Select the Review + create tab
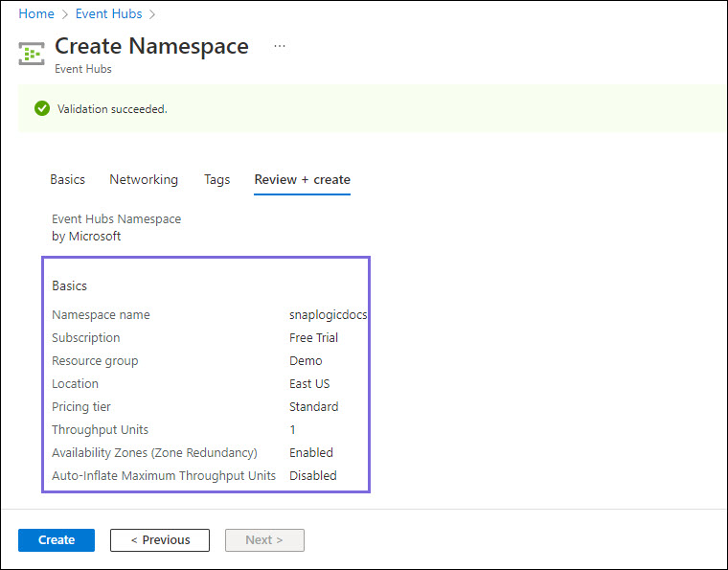Screen dimensions: 728x570 (x=303, y=180)
